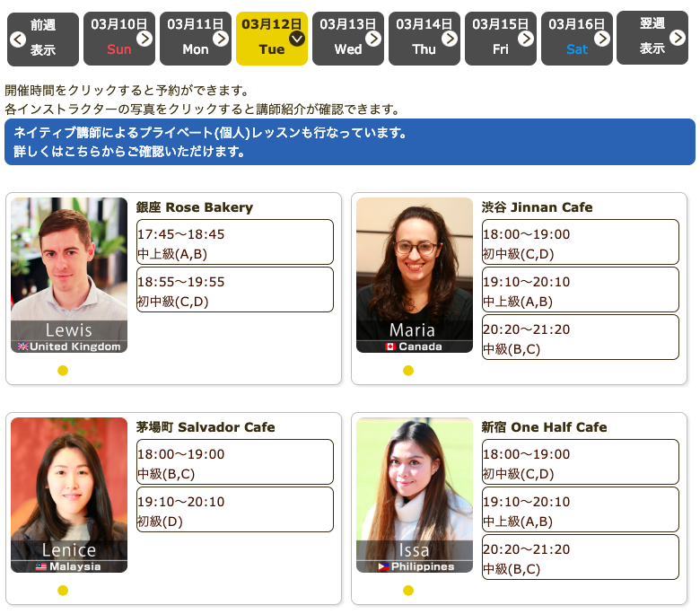Expand the selected 03月12日 Tue down chevron
The image size is (700, 614).
[297, 39]
